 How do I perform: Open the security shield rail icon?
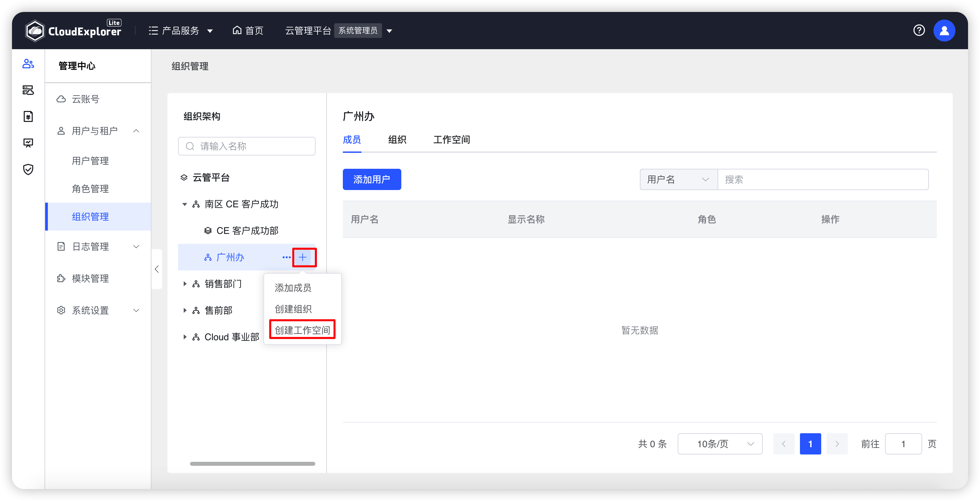(x=28, y=169)
